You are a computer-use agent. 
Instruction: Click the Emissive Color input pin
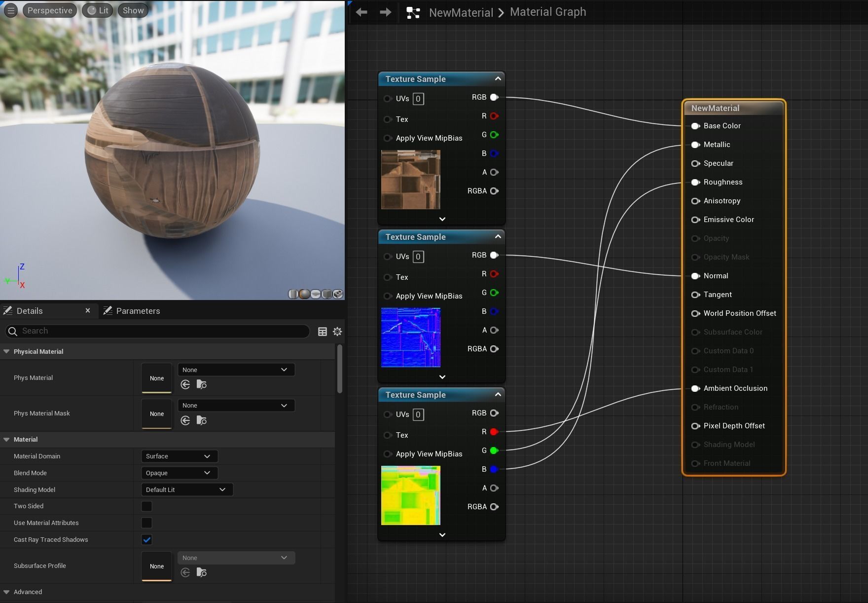pyautogui.click(x=695, y=220)
